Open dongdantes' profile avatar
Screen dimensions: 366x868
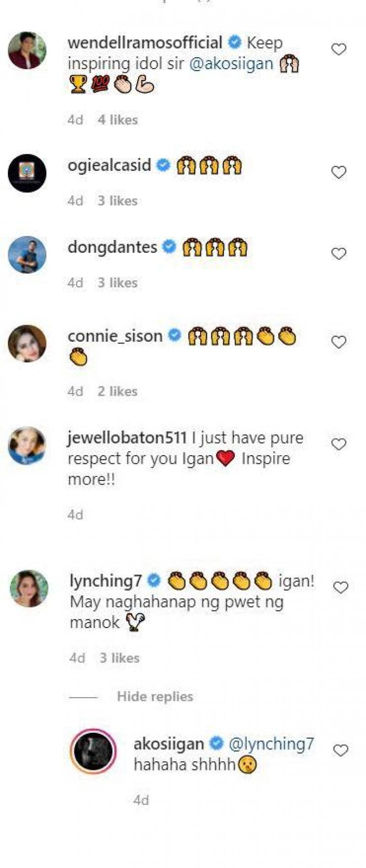pyautogui.click(x=27, y=255)
